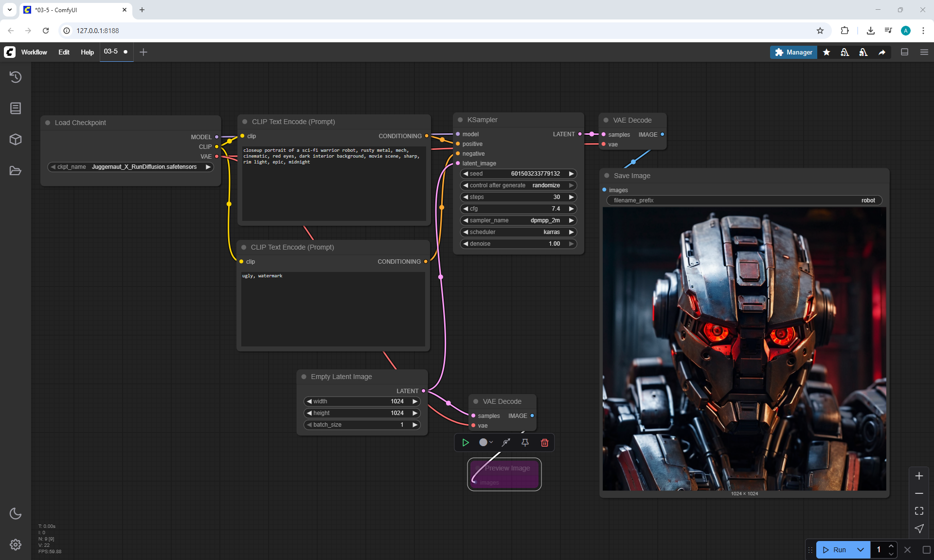
Task: Toggle the bottom panel icon in the top bar
Action: pyautogui.click(x=904, y=52)
